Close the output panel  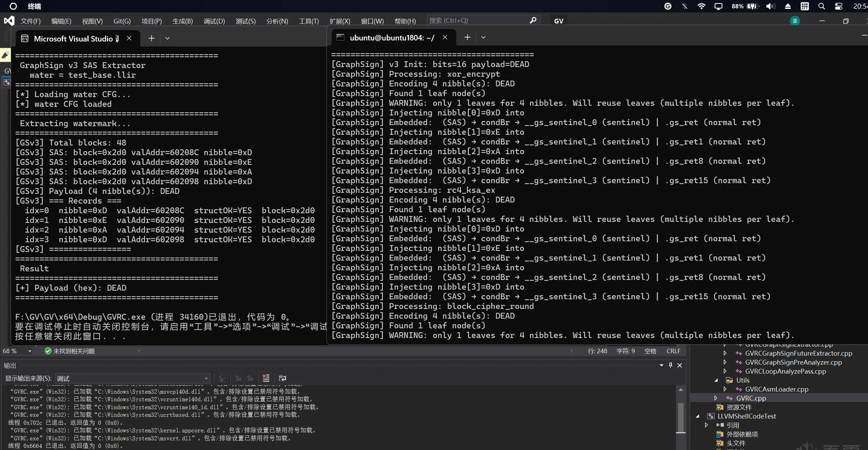679,365
